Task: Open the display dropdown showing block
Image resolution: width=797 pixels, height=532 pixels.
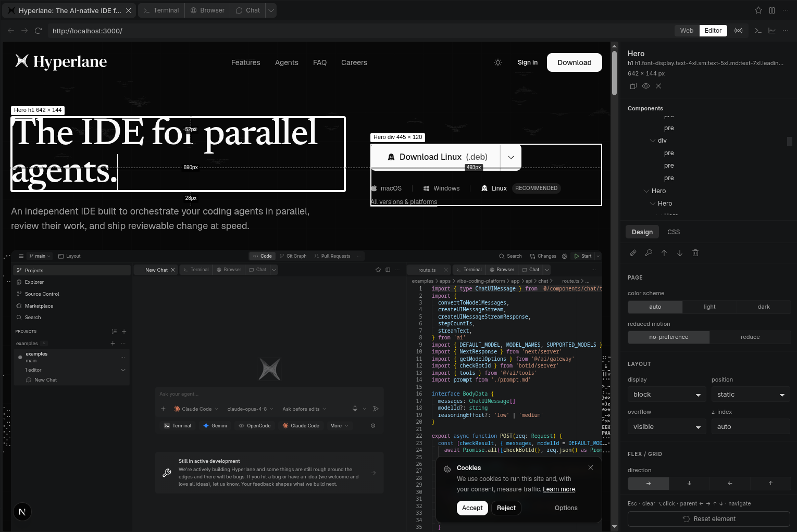Action: click(x=667, y=394)
